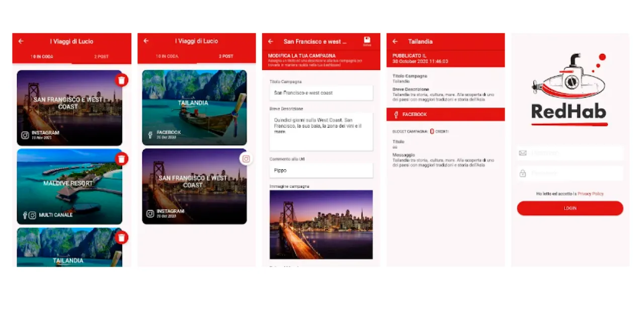Tap the padlock icon in the password field
The image size is (644, 310).
coord(524,173)
